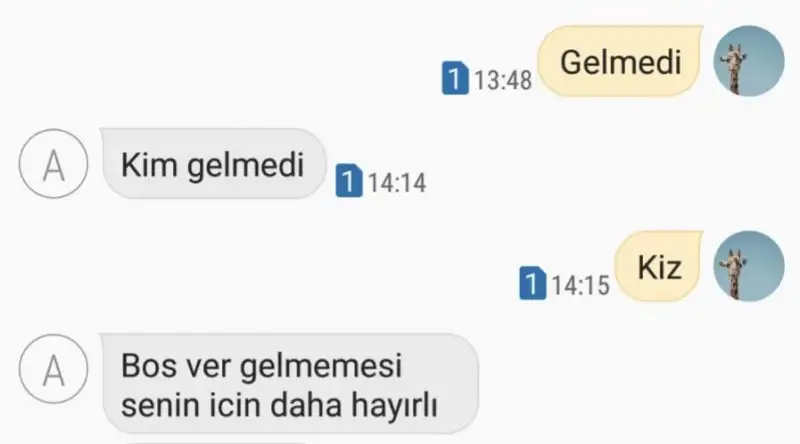
Task: Click the SIM 1 icon next to 14:15
Action: coord(533,283)
